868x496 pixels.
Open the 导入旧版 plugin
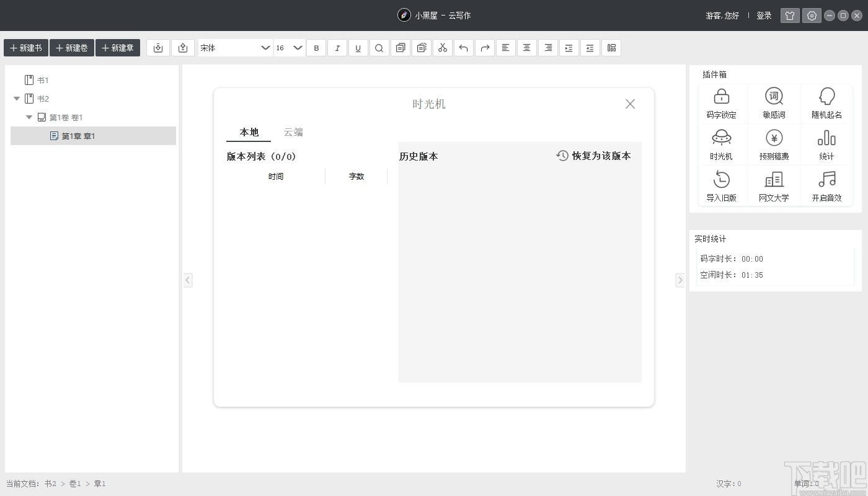[x=722, y=186]
